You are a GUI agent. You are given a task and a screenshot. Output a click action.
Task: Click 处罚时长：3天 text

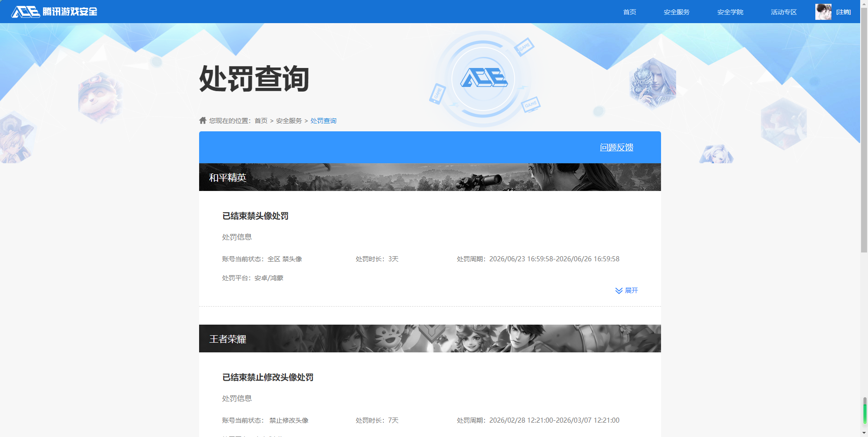(377, 259)
